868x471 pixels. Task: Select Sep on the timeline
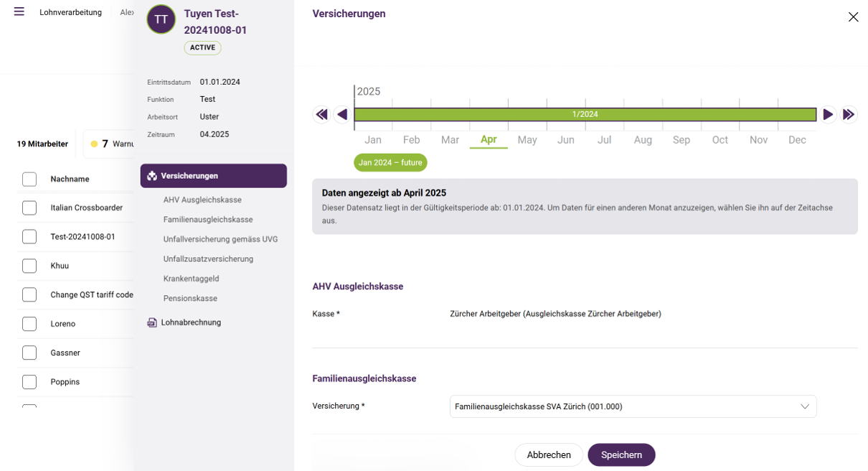click(x=681, y=140)
